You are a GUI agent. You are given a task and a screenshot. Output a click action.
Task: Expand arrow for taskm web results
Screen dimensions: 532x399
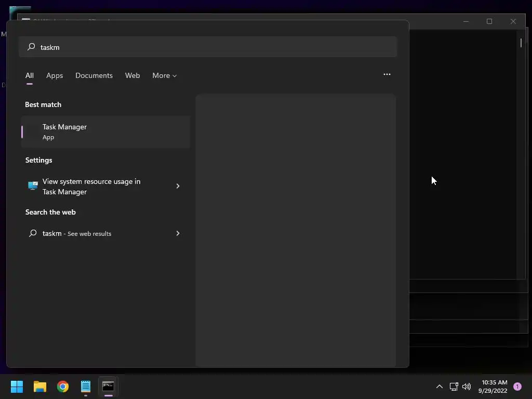point(178,233)
